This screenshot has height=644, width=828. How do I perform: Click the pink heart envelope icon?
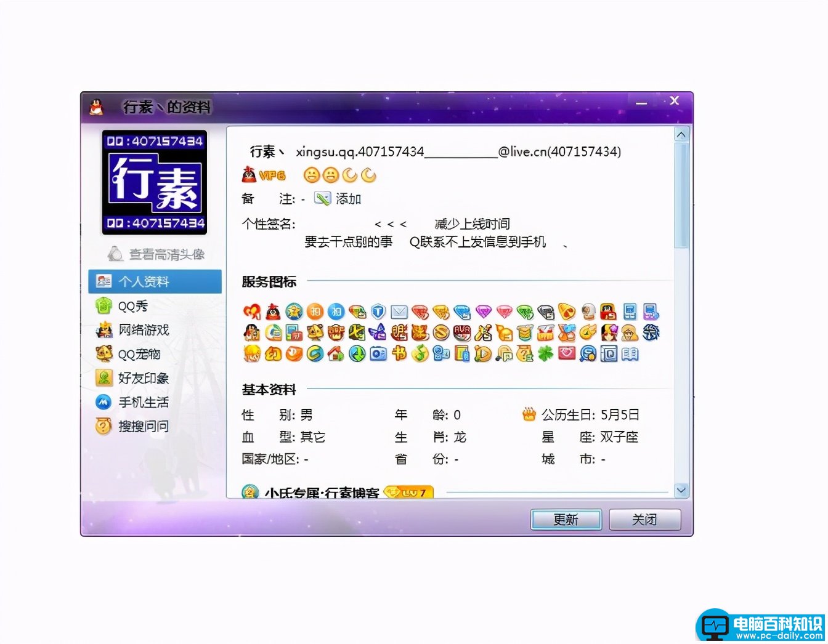click(x=567, y=354)
